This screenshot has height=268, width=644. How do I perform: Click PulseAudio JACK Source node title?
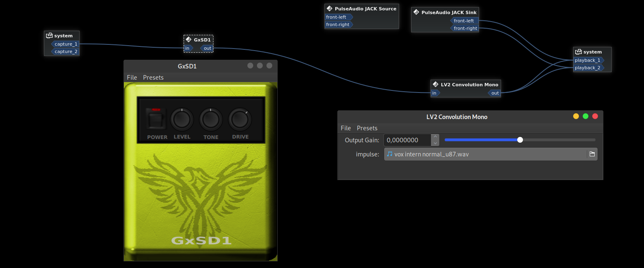(x=366, y=8)
